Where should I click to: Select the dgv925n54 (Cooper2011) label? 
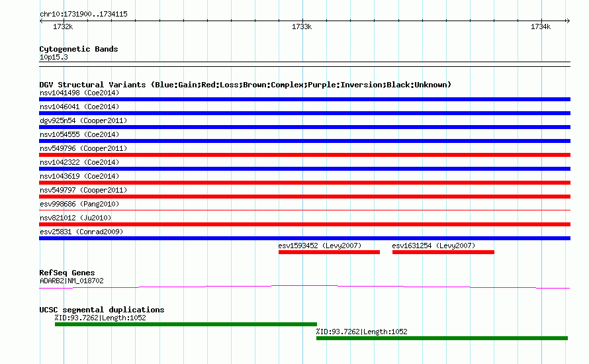click(x=83, y=120)
